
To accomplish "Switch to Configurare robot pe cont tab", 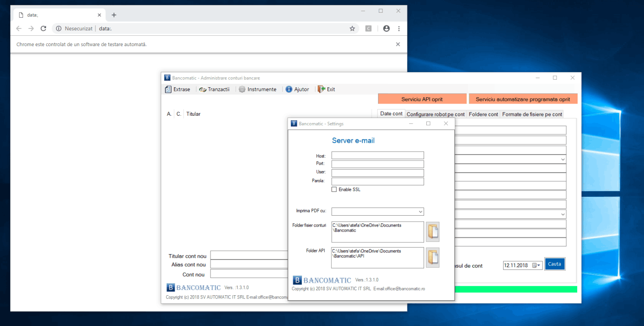I will pyautogui.click(x=436, y=114).
